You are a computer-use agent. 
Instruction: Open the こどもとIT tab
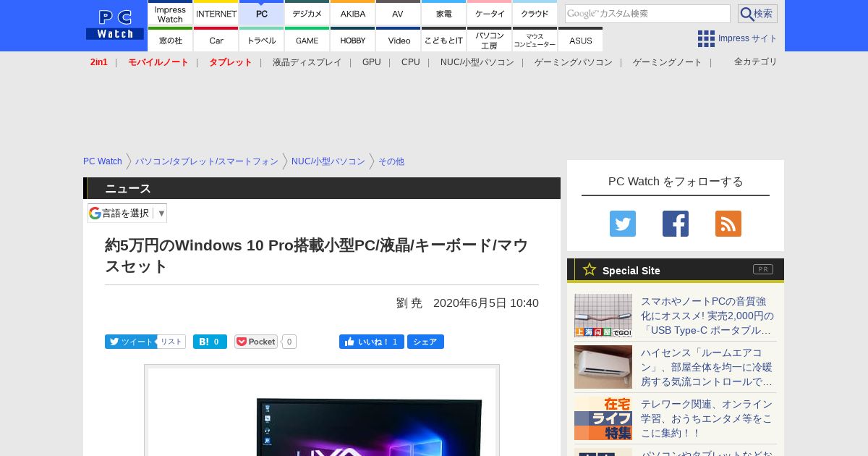pyautogui.click(x=444, y=39)
